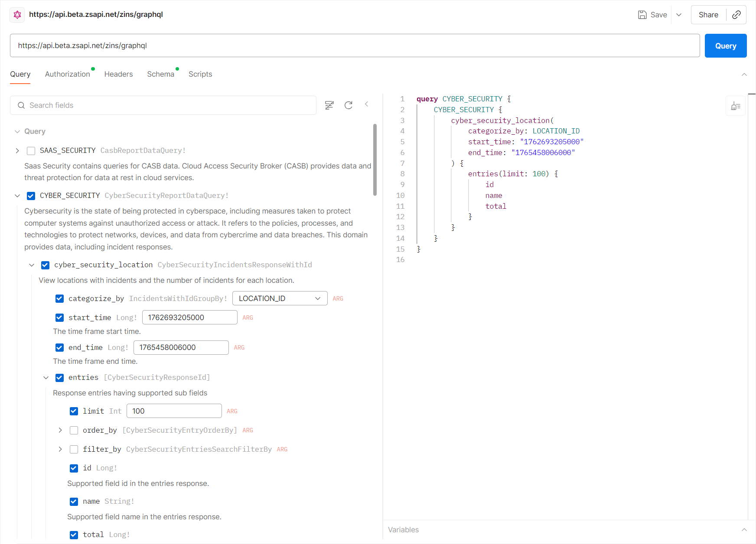Uncheck the id field checkbox
Viewport: 756px width, 544px height.
point(74,468)
